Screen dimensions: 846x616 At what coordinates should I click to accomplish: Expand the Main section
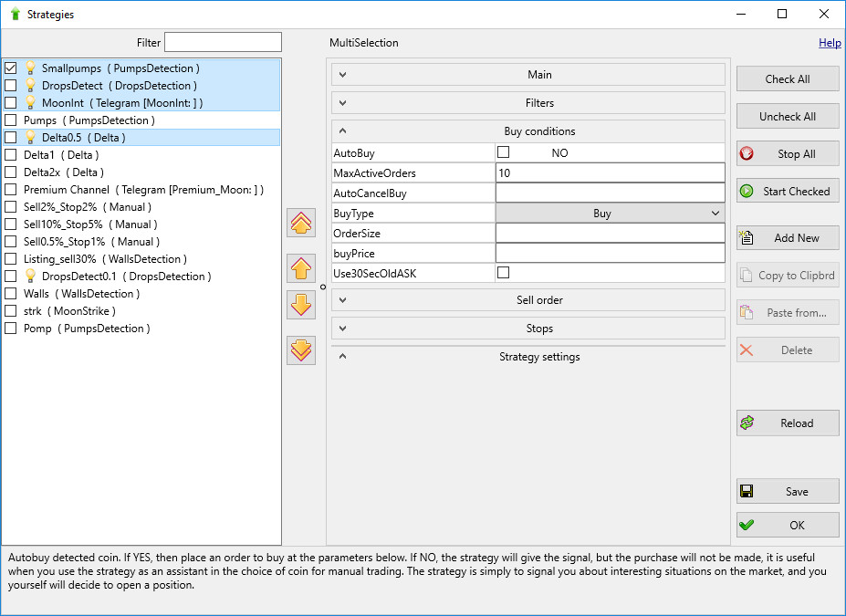click(528, 75)
